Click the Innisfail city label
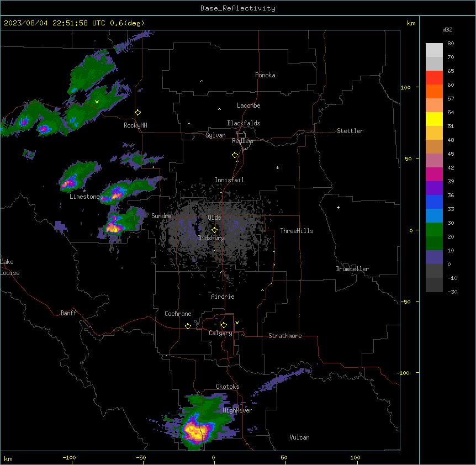Image resolution: width=476 pixels, height=465 pixels. 229,180
